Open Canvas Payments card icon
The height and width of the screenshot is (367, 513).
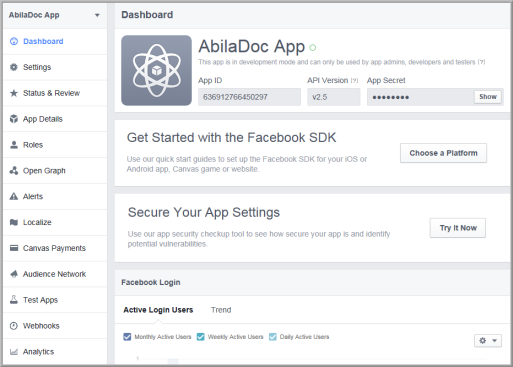click(14, 248)
